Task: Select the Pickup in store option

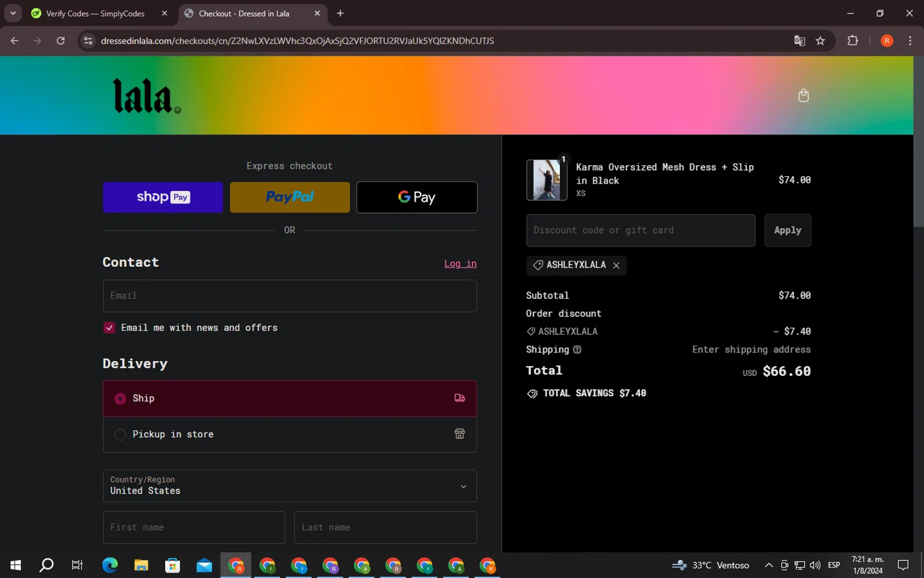Action: coord(290,434)
